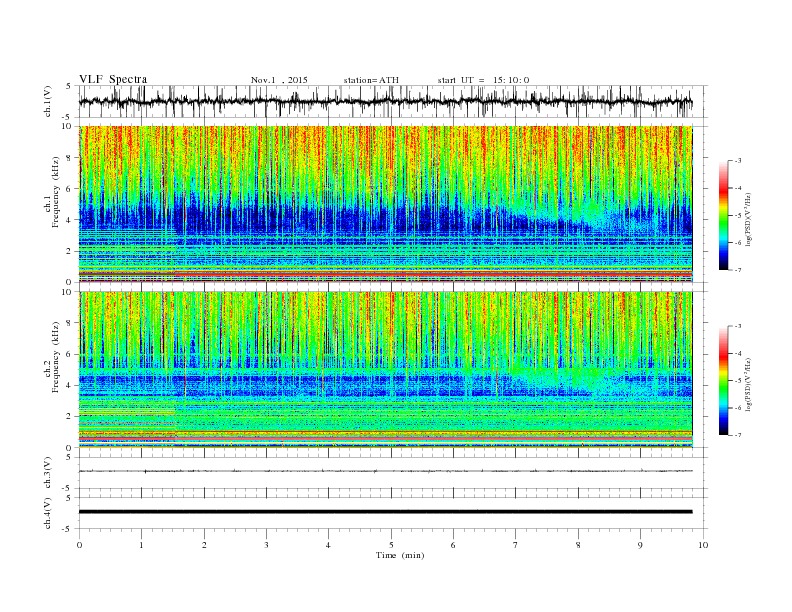The width and height of the screenshot is (792, 612).
Task: Click the 'Nov.1 , 2015' date label
Action: pyautogui.click(x=279, y=80)
